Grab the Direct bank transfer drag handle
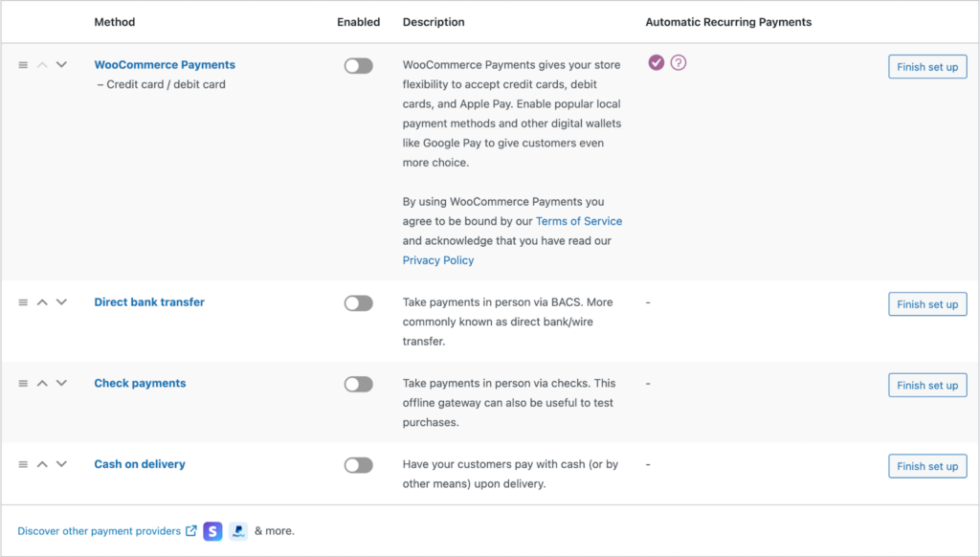The image size is (980, 557). click(23, 302)
